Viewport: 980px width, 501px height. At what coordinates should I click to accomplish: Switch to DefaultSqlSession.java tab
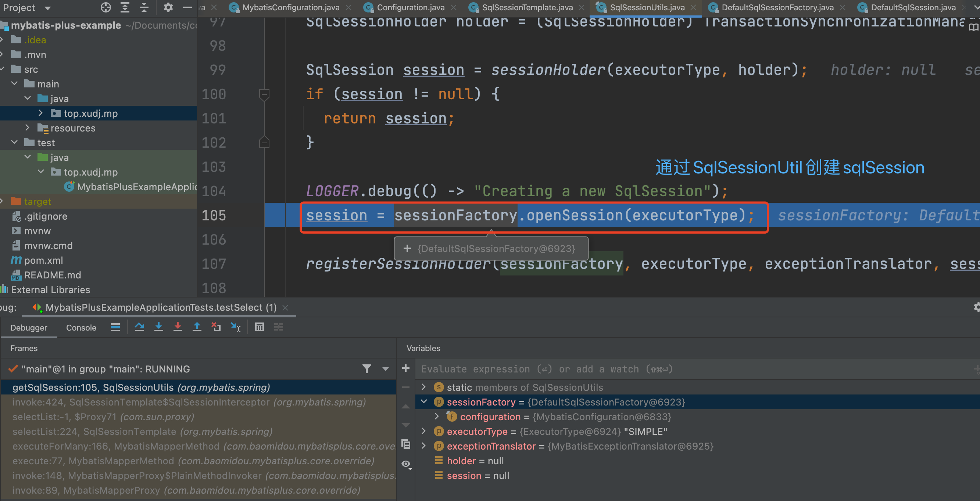click(x=913, y=7)
